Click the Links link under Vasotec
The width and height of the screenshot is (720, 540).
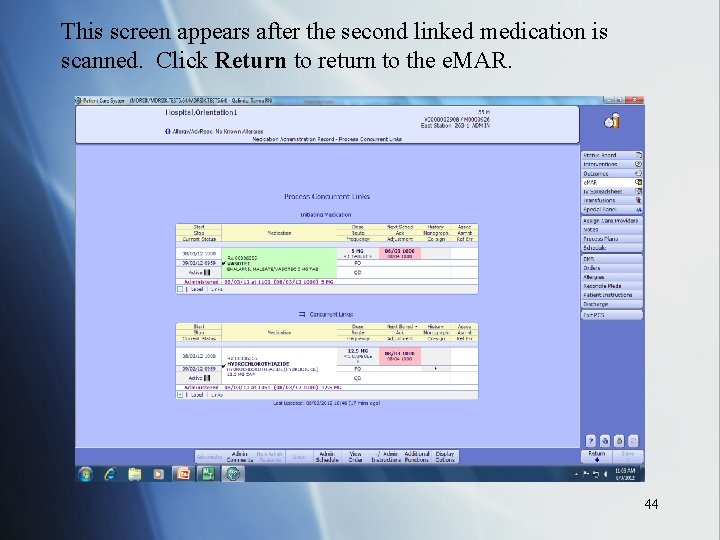[x=217, y=289]
